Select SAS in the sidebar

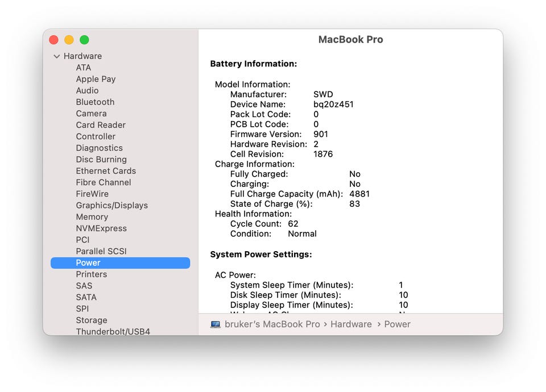tap(84, 286)
